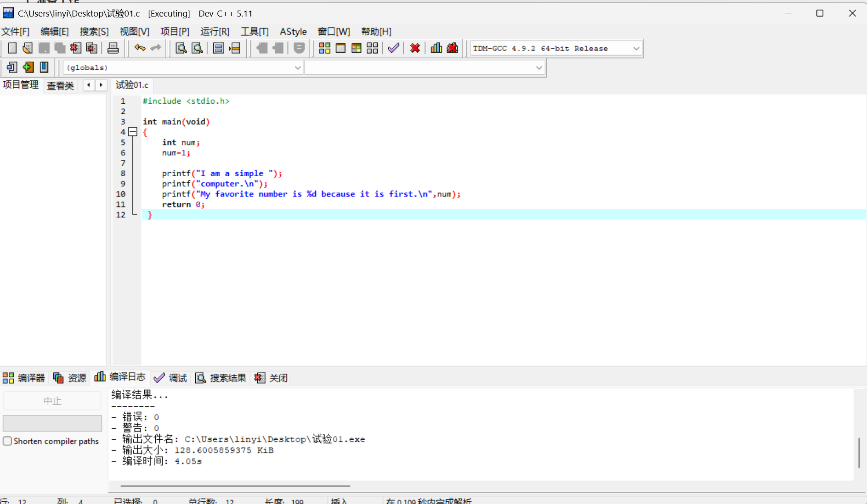The image size is (867, 504).
Task: Open the 视图[V] menu
Action: pyautogui.click(x=135, y=32)
